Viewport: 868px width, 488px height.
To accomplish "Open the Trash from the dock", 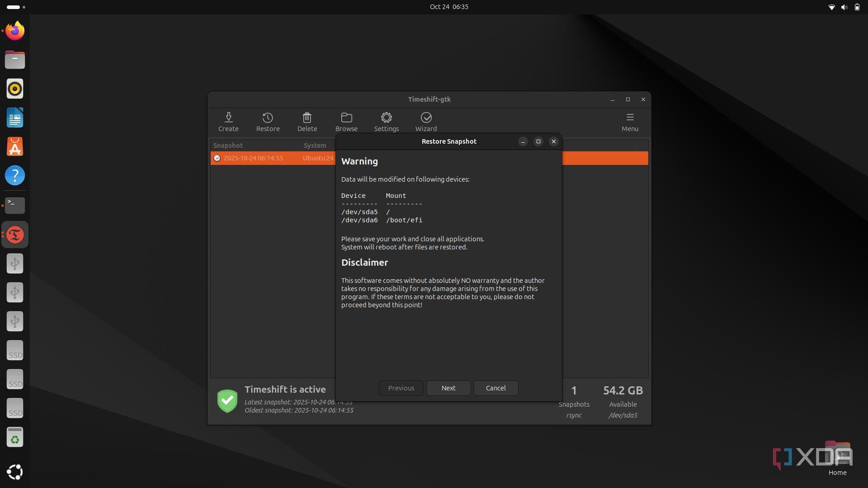I will pyautogui.click(x=15, y=437).
